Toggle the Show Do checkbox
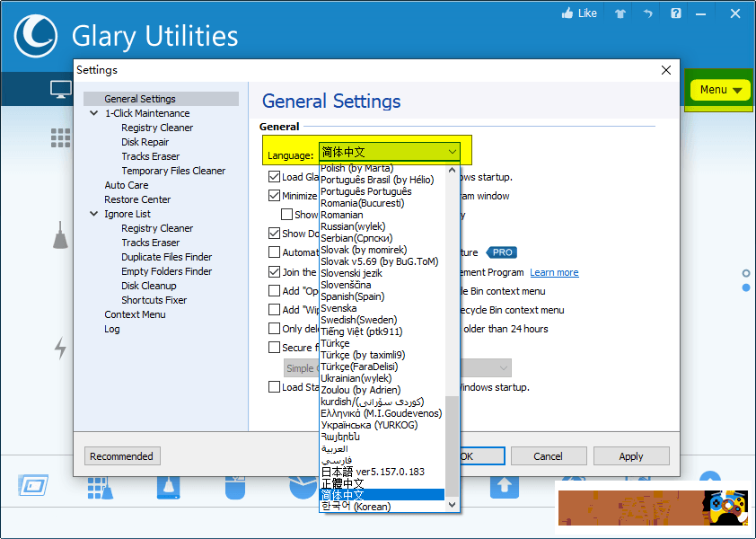 point(275,234)
